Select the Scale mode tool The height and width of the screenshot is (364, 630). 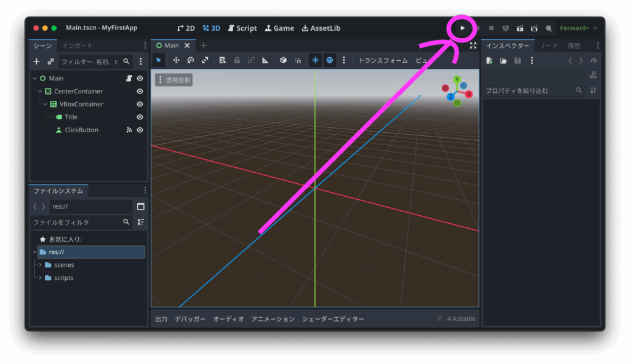[205, 60]
